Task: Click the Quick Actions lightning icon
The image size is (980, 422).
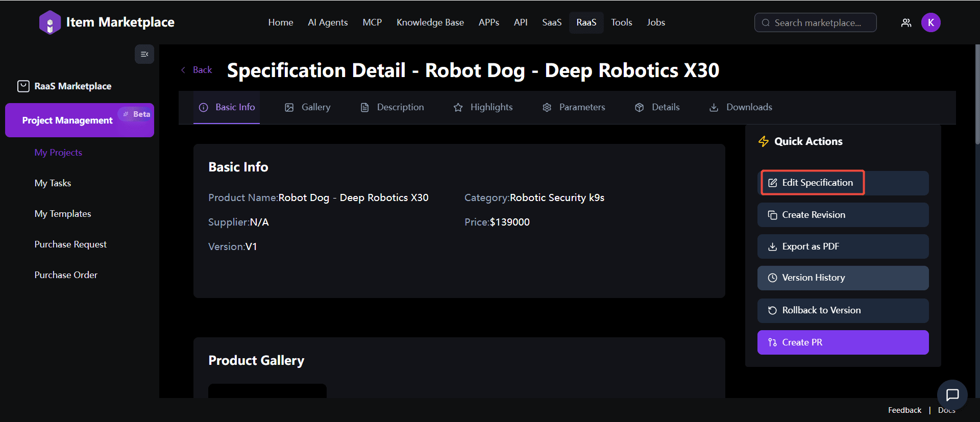Action: (x=764, y=141)
